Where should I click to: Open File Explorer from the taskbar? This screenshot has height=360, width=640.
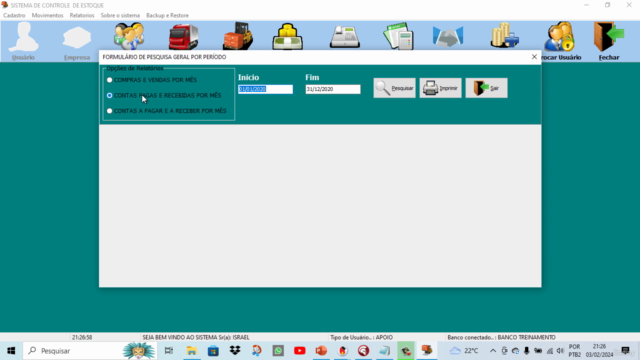click(x=191, y=351)
